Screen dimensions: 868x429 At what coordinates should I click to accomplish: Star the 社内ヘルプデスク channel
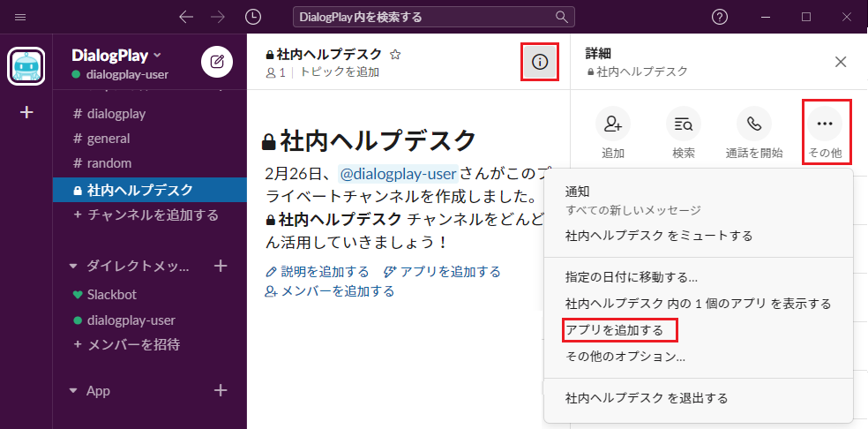394,55
